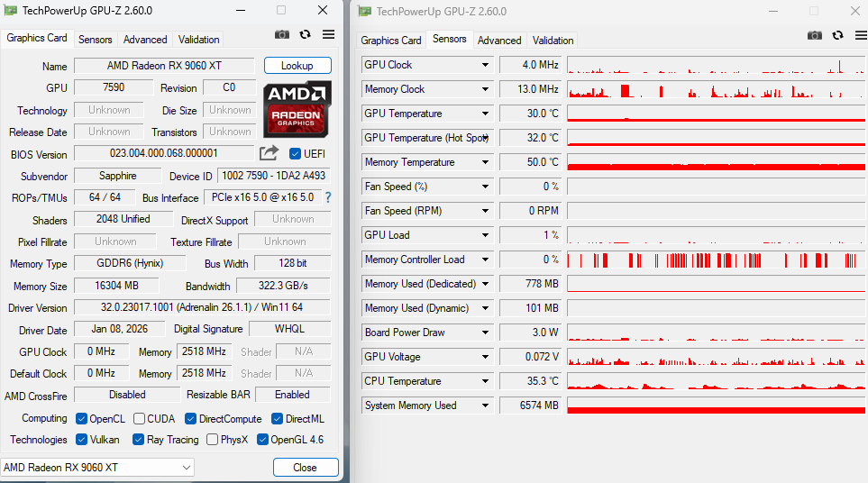
Task: Click the GPU Clock history graph
Action: click(716, 65)
